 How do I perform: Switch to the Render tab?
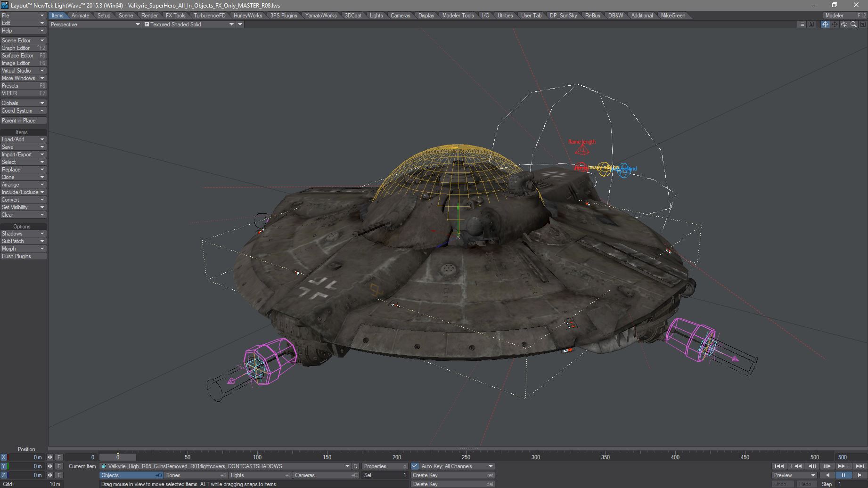point(149,16)
